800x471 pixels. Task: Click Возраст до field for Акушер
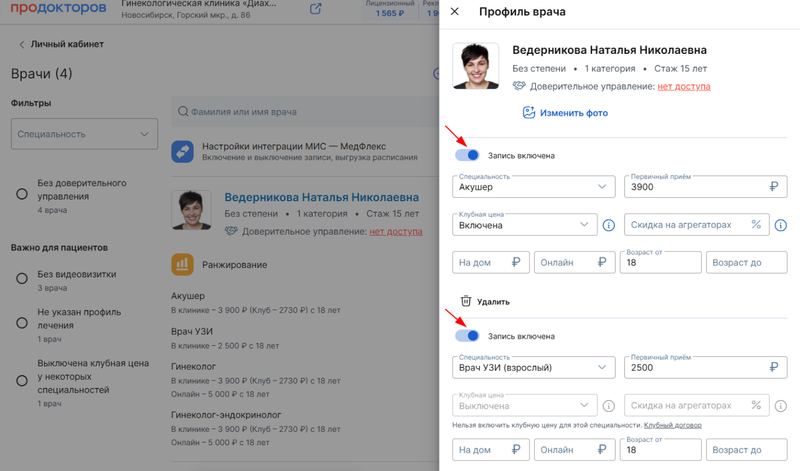tap(746, 262)
